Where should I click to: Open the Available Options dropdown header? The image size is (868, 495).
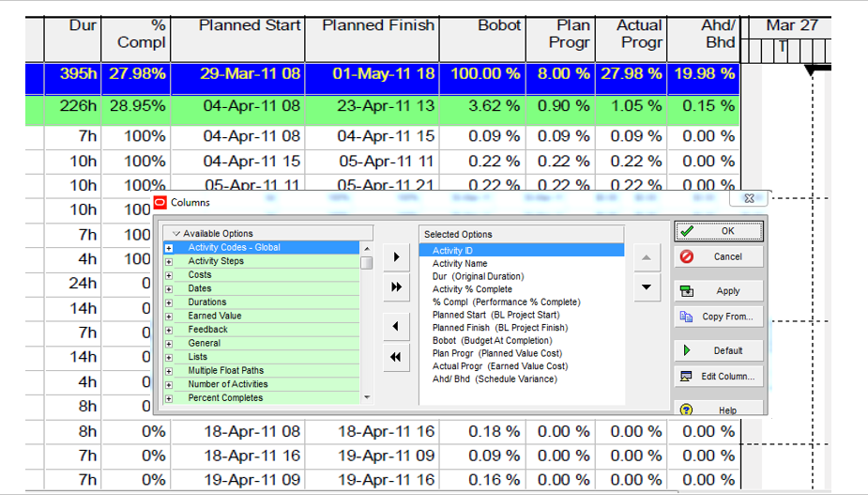(268, 233)
